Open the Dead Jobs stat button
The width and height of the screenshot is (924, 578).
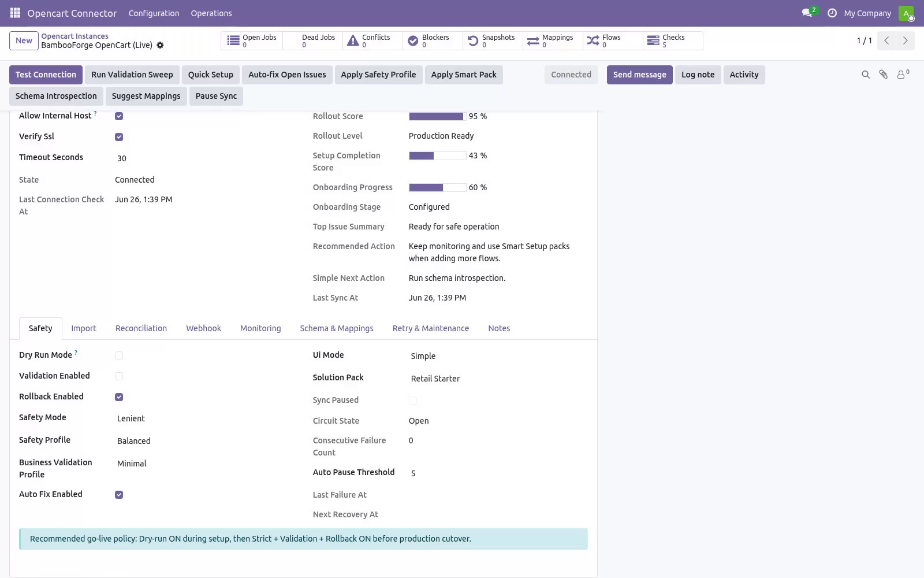click(x=312, y=40)
